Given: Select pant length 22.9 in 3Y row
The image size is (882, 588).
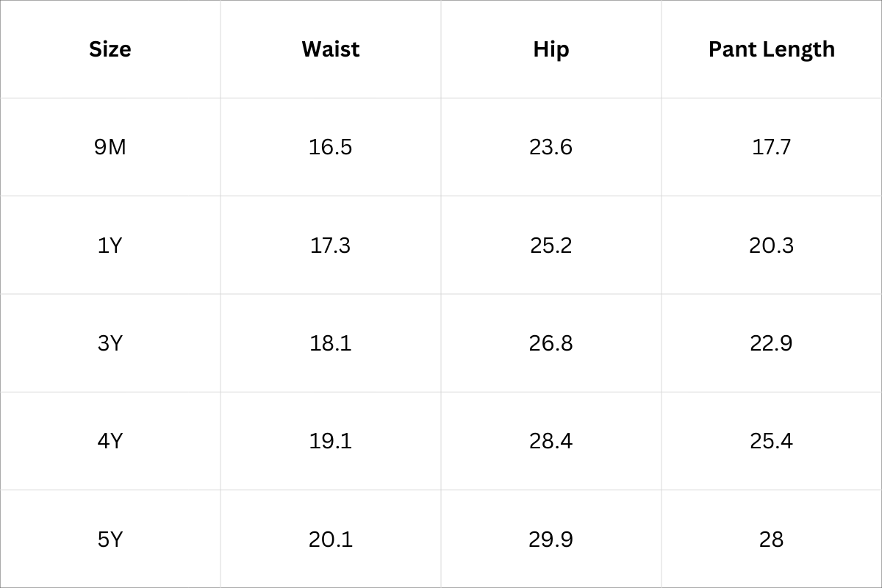Looking at the screenshot, I should click(x=772, y=343).
